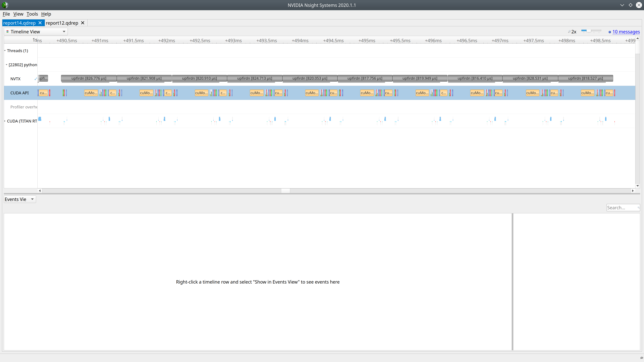Open the Help menu

[x=46, y=14]
